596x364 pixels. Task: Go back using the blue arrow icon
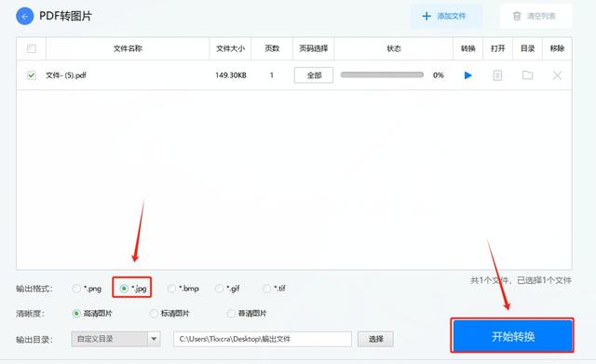25,17
